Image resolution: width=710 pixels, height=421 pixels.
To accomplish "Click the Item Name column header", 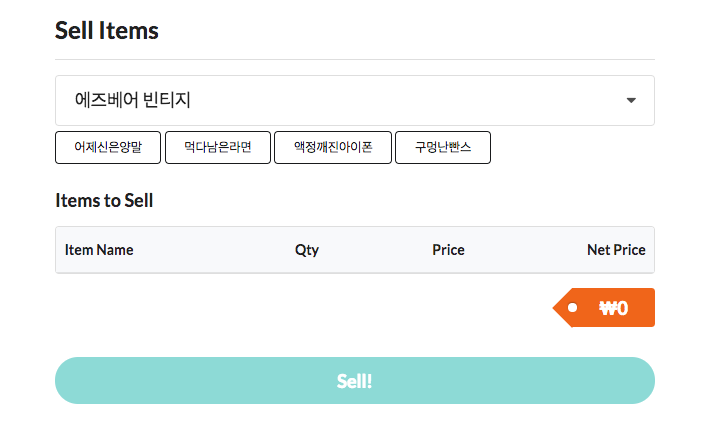I will pyautogui.click(x=99, y=250).
